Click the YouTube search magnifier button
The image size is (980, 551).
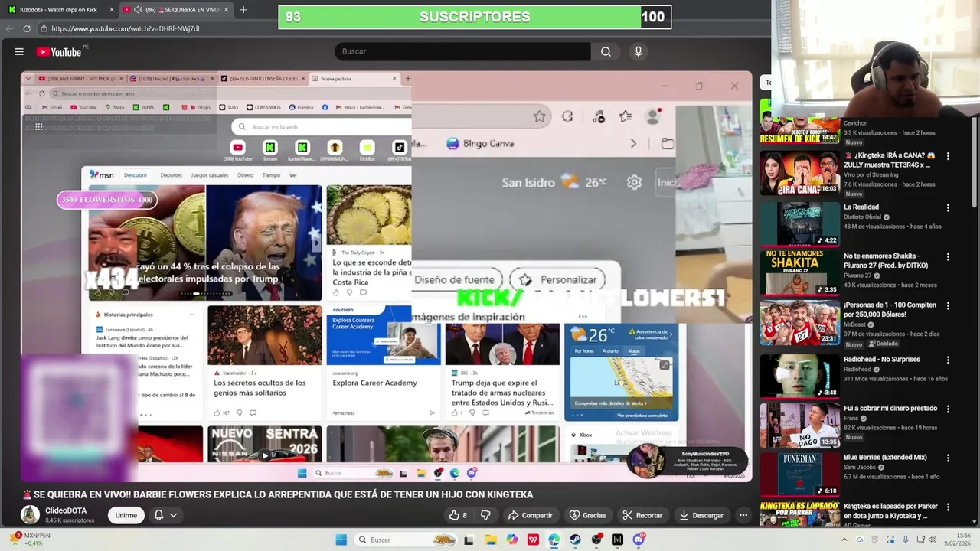606,51
